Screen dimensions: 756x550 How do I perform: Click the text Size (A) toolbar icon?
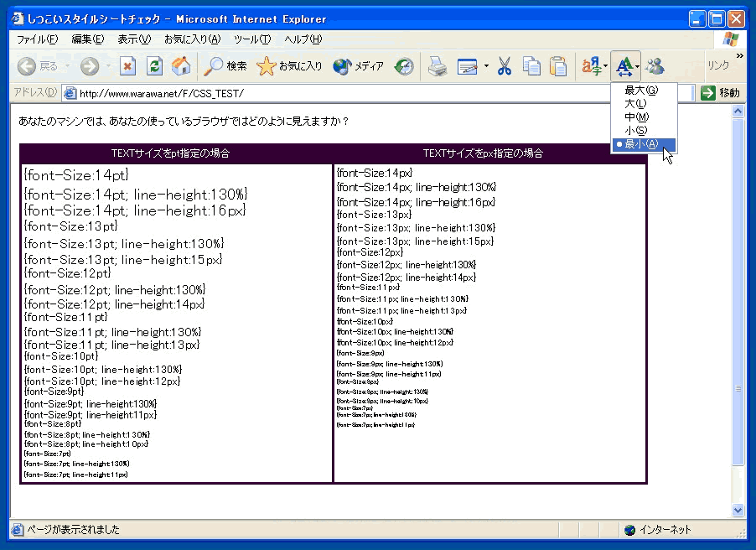tap(624, 66)
